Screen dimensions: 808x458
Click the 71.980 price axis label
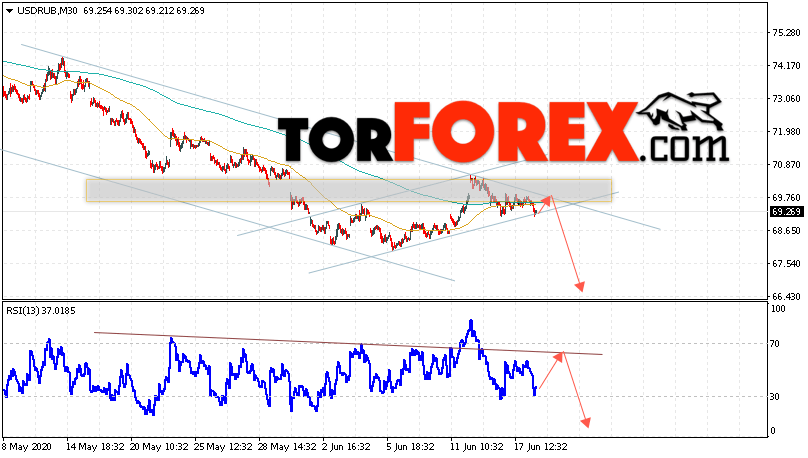pyautogui.click(x=786, y=132)
